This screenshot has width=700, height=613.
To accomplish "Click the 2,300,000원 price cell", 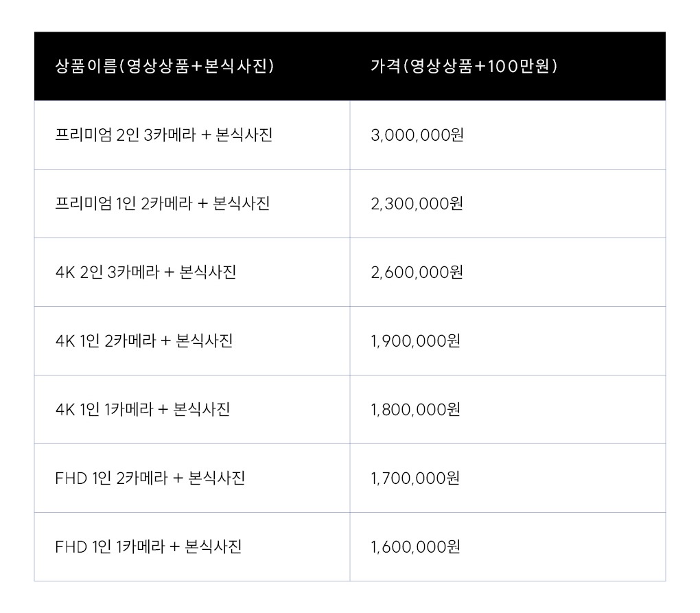I will tap(508, 204).
